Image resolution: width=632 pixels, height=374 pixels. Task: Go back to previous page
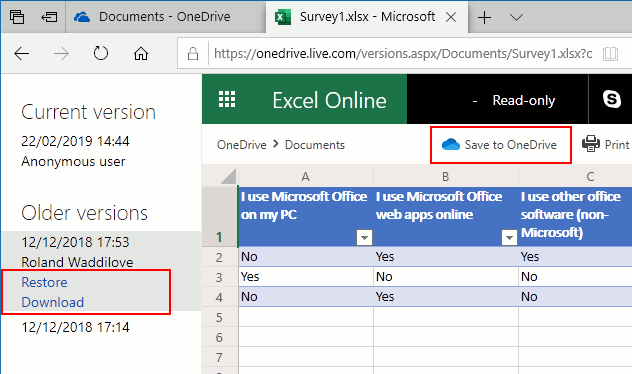point(21,53)
